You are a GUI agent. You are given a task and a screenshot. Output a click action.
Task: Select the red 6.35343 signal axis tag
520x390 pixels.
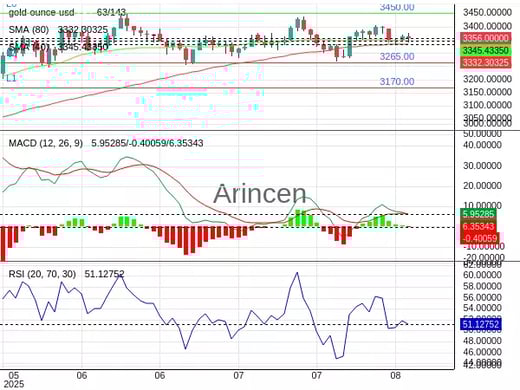pyautogui.click(x=478, y=227)
